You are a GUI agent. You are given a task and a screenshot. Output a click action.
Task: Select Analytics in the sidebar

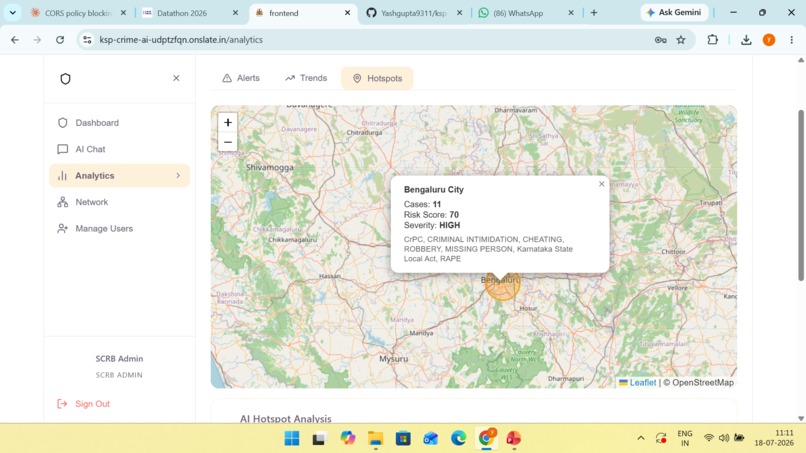click(119, 176)
